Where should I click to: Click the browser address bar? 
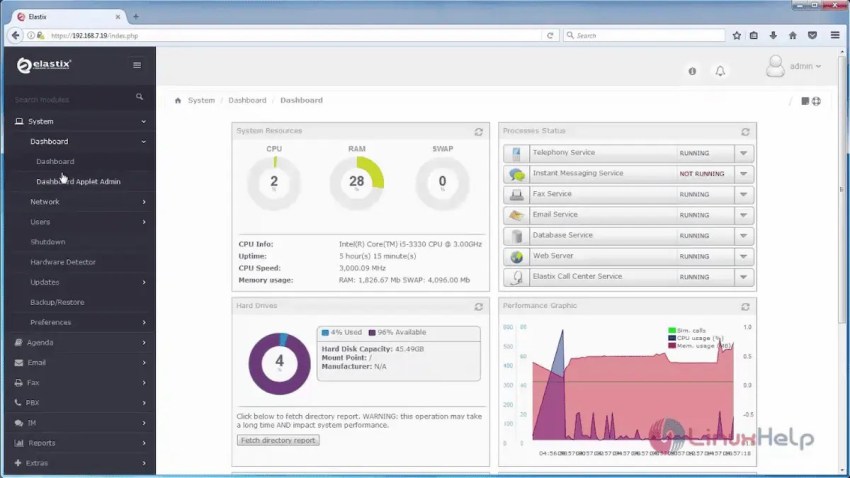(295, 35)
